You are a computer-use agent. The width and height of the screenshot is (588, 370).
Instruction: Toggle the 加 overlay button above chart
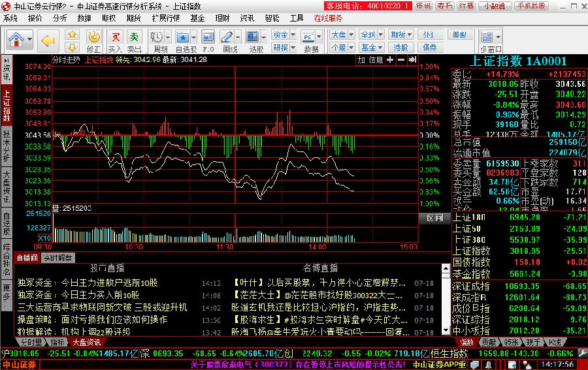click(x=361, y=60)
